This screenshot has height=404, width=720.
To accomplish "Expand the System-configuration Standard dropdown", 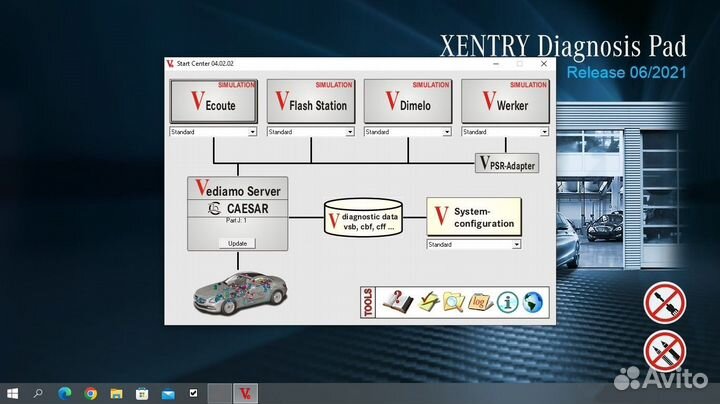I will (x=473, y=245).
